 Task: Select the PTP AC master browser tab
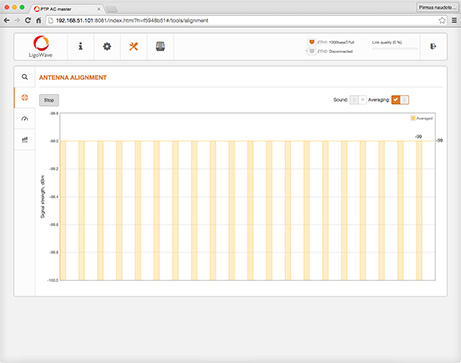pyautogui.click(x=67, y=9)
